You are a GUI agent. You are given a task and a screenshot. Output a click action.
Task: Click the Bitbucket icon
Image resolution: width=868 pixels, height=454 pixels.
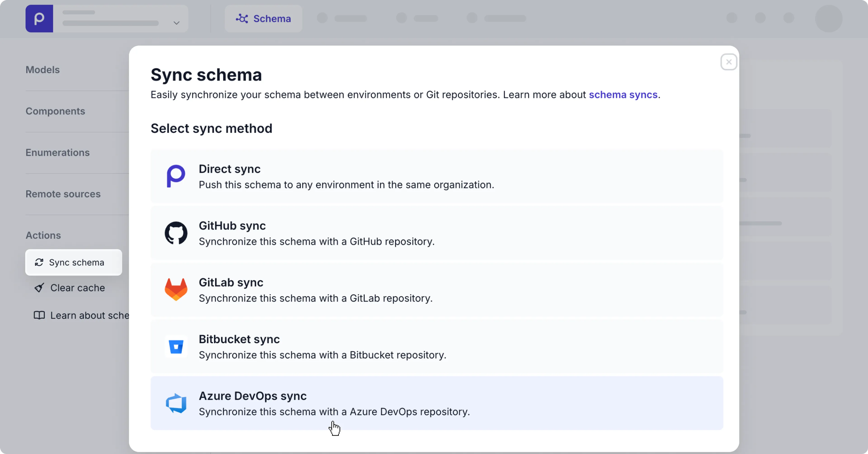pyautogui.click(x=176, y=346)
